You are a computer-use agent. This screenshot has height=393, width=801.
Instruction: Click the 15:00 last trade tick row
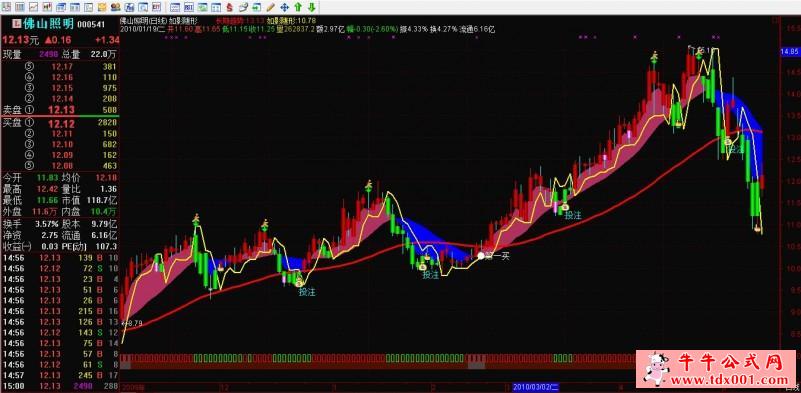coord(60,386)
